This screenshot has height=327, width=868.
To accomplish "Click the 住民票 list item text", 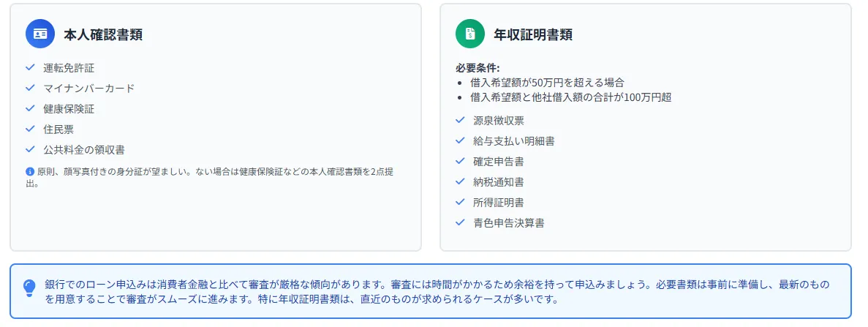I will pos(59,129).
